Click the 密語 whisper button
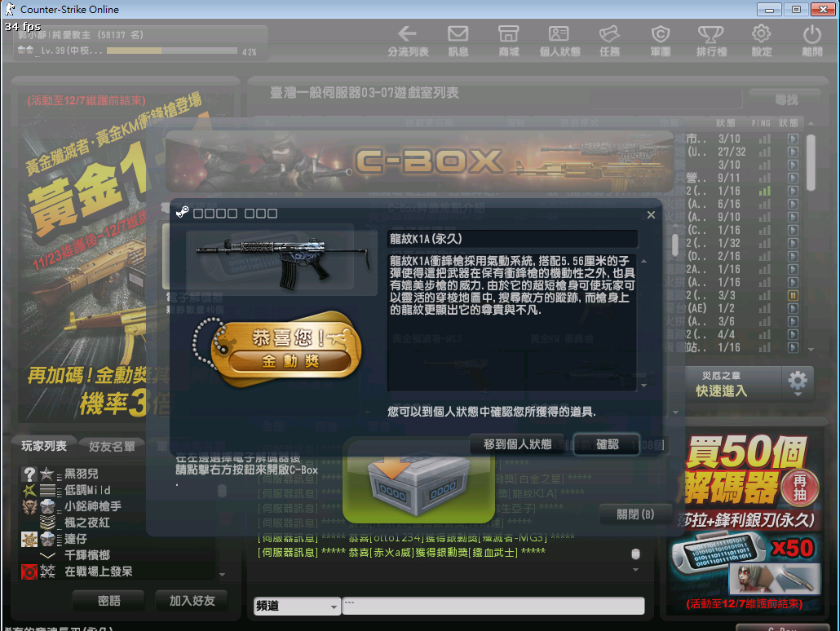The image size is (840, 631). click(x=108, y=601)
